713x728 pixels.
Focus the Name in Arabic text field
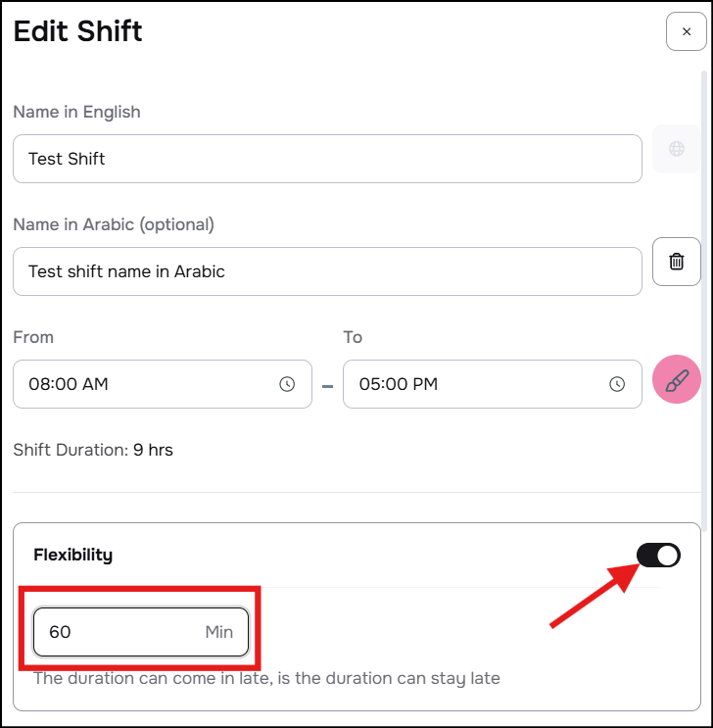click(327, 271)
